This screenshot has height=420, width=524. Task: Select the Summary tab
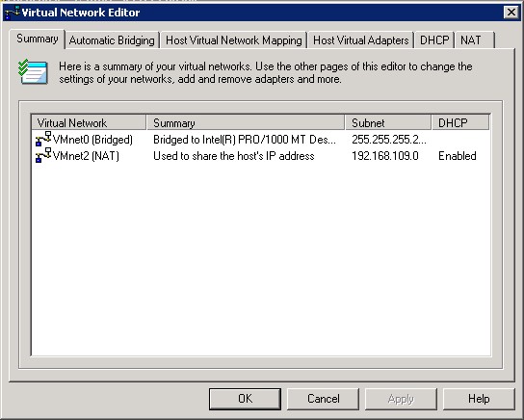click(x=38, y=39)
